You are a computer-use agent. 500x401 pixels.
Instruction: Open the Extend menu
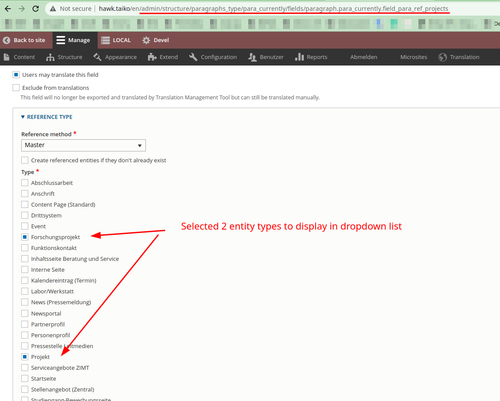coord(169,57)
